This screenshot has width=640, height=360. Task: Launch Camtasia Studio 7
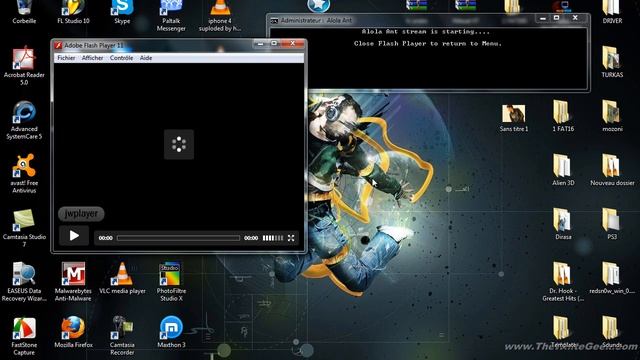pos(24,228)
